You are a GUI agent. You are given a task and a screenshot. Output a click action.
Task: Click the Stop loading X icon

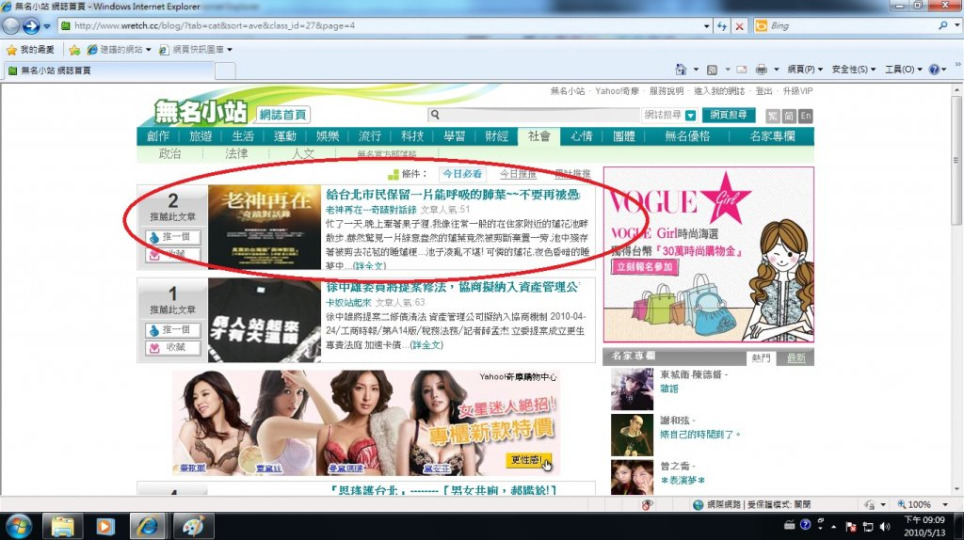(x=739, y=25)
